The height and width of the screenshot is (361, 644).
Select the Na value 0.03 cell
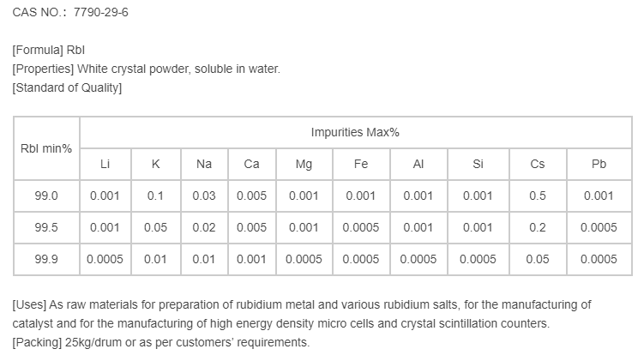click(x=204, y=196)
